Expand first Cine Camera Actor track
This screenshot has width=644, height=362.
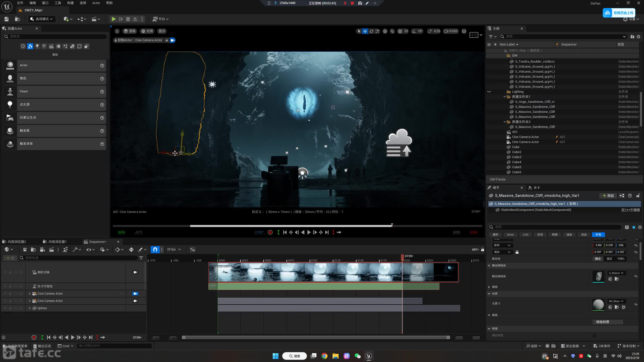pos(30,294)
